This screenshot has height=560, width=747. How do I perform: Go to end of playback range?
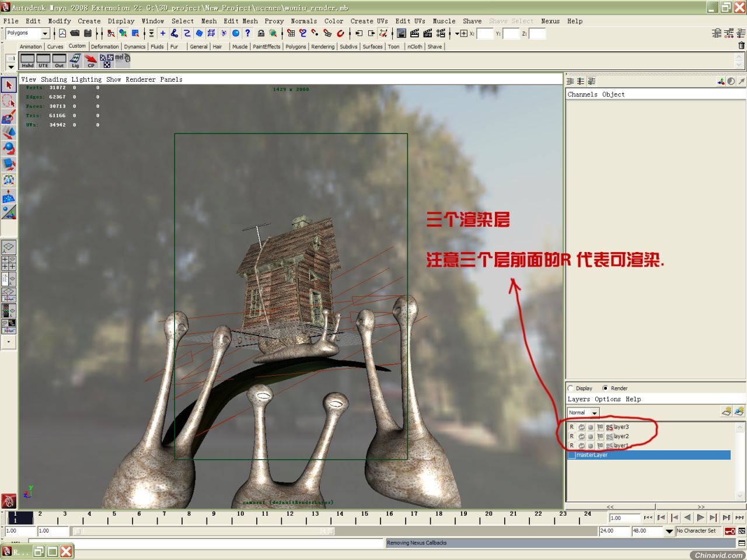[x=739, y=517]
